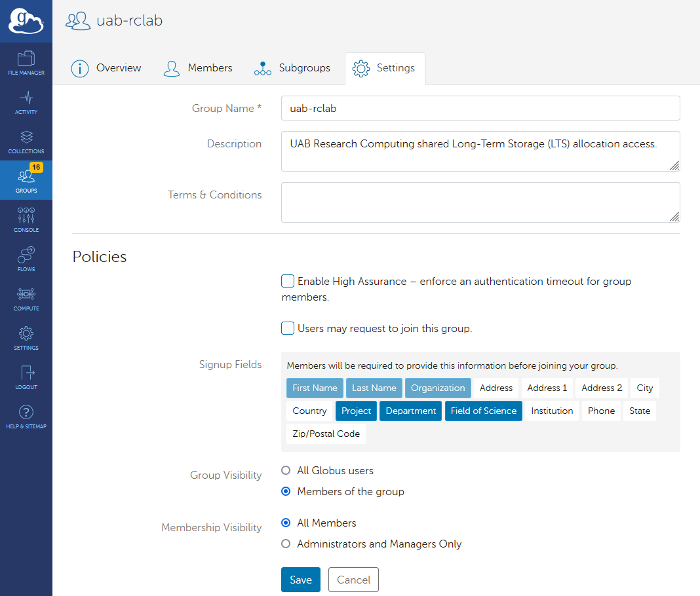Screen dimensions: 700x596
Task: Select 'All Globus users' group visibility
Action: click(286, 470)
